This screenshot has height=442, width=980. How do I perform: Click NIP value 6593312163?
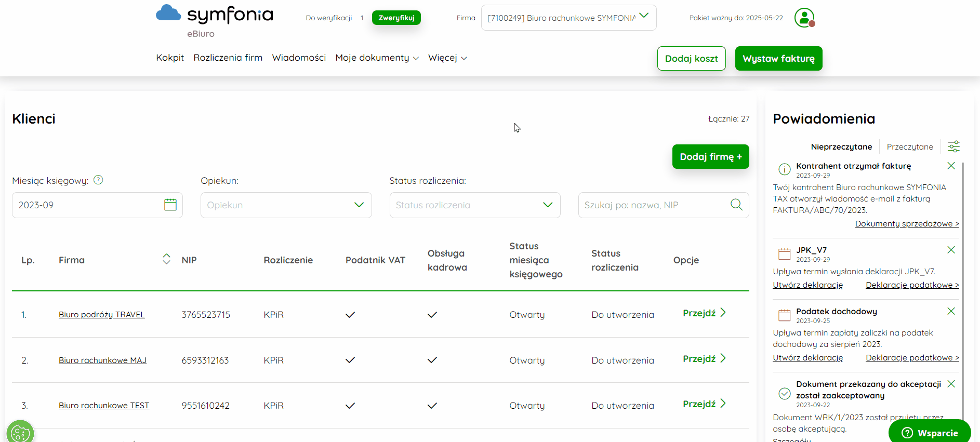coord(205,360)
